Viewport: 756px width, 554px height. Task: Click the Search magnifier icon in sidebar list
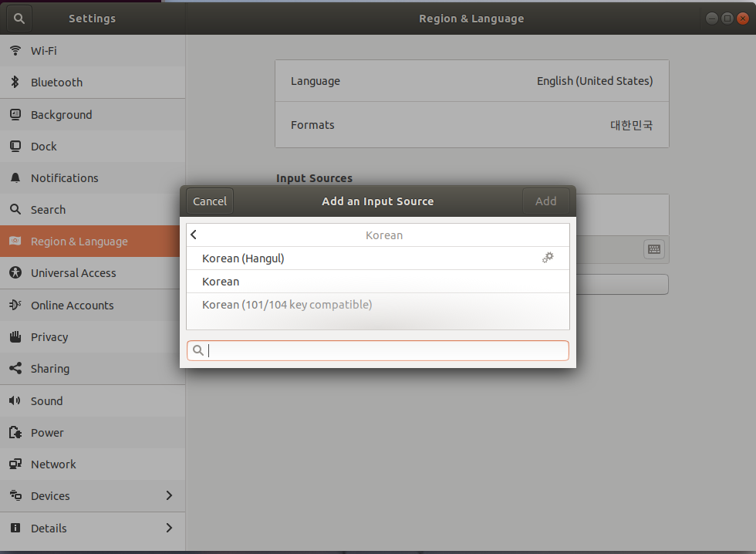pyautogui.click(x=15, y=209)
